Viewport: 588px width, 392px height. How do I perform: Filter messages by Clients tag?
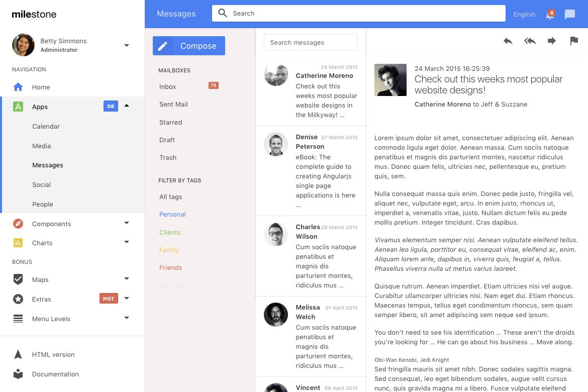click(170, 232)
